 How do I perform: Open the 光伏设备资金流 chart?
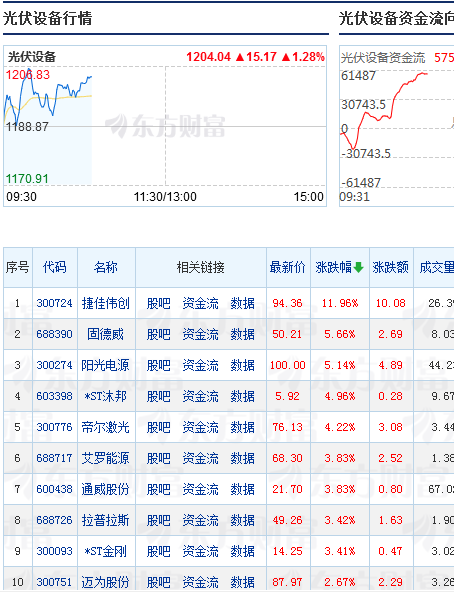(x=397, y=126)
